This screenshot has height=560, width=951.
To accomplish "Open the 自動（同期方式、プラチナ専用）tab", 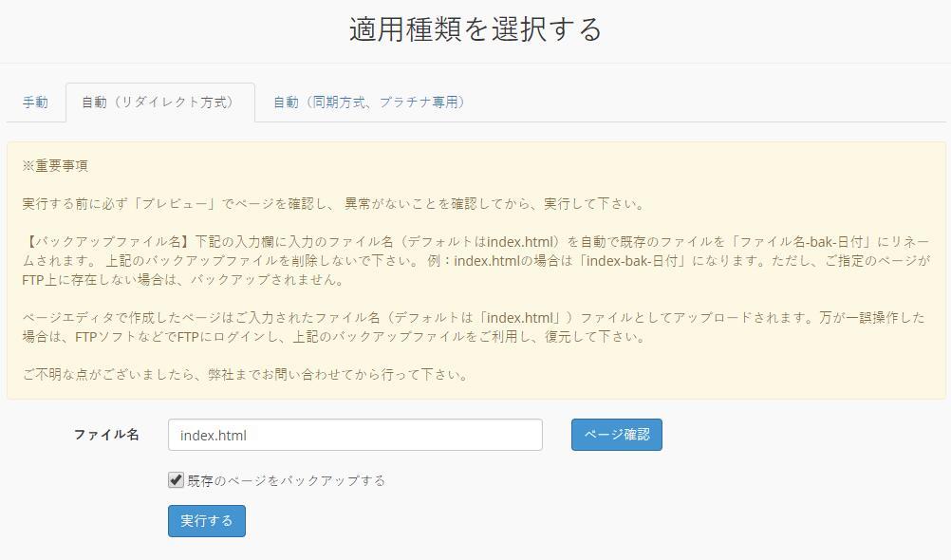I will point(369,102).
